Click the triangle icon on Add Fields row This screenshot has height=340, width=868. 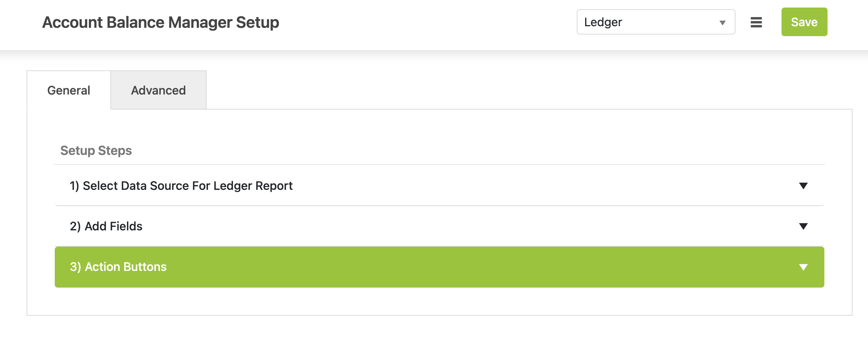(803, 226)
